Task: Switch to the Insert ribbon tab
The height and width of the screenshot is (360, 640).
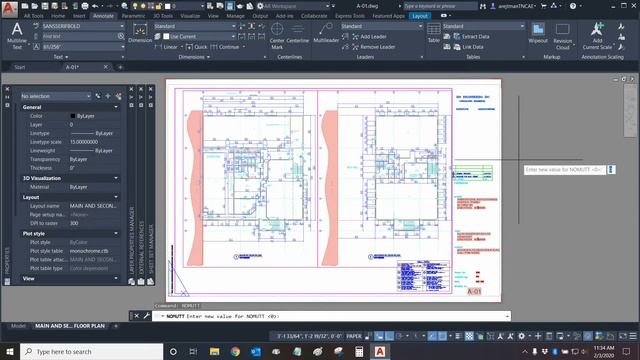Action: [79, 16]
